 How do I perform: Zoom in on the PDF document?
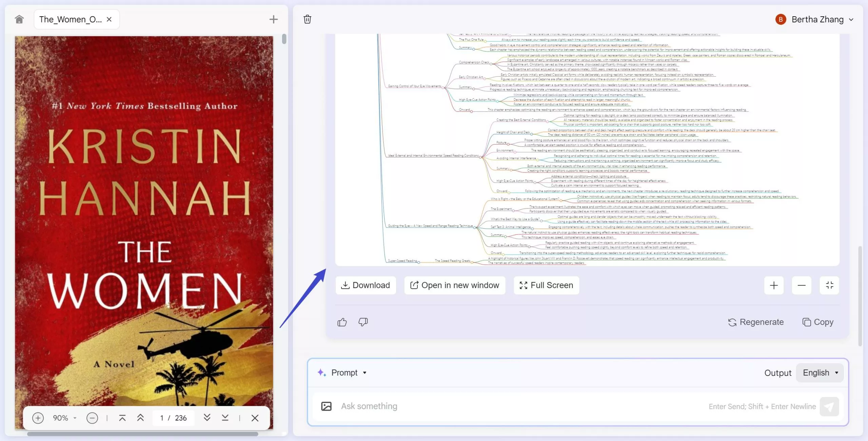tap(38, 418)
